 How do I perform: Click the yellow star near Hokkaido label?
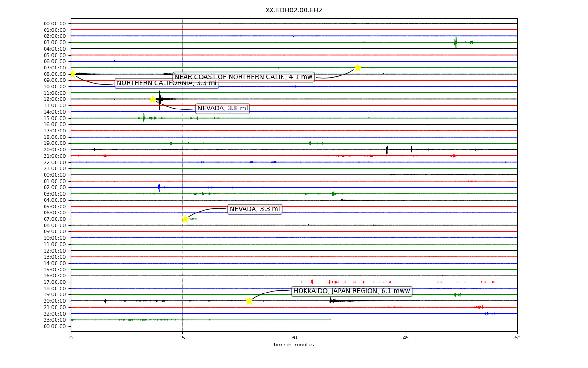249,301
